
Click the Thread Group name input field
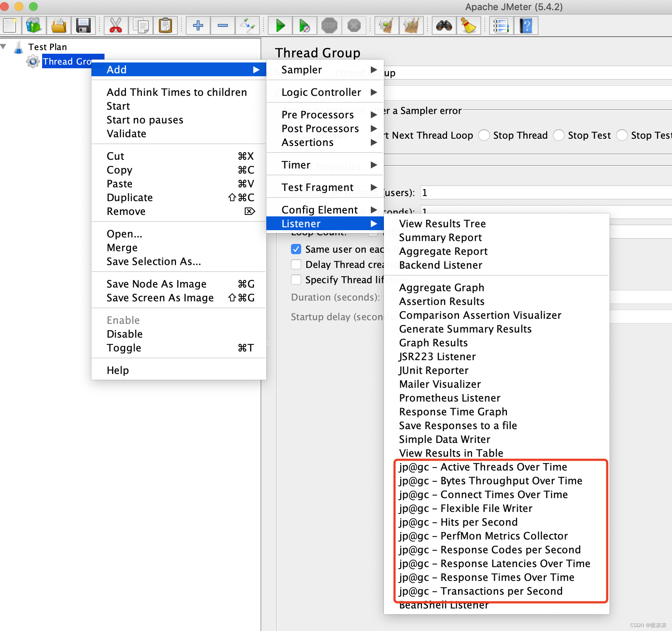click(x=528, y=73)
